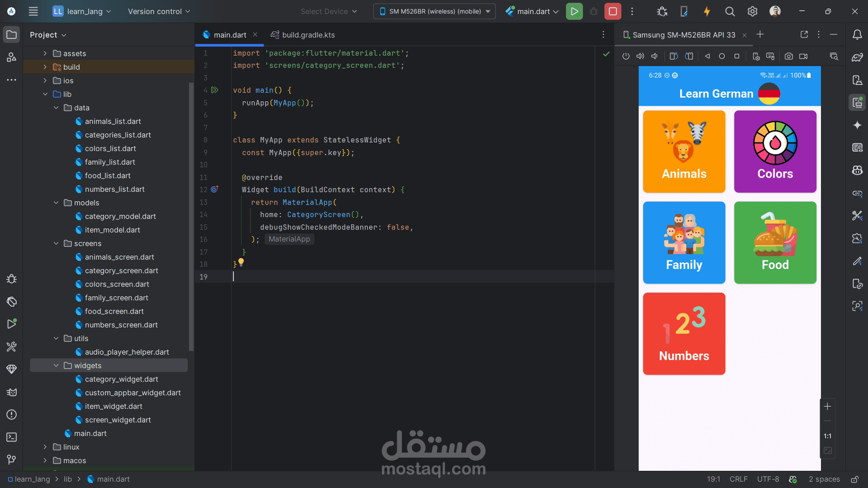Zoom in the device display
The height and width of the screenshot is (488, 868).
[827, 407]
